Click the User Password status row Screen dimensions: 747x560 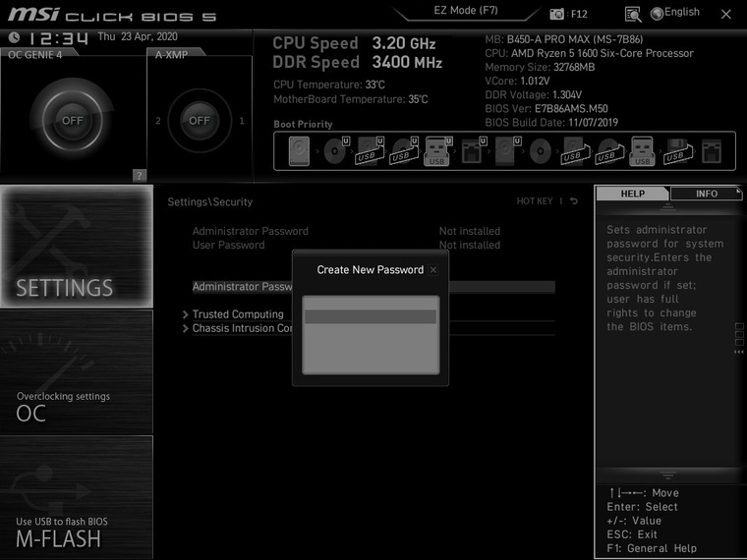pyautogui.click(x=346, y=245)
